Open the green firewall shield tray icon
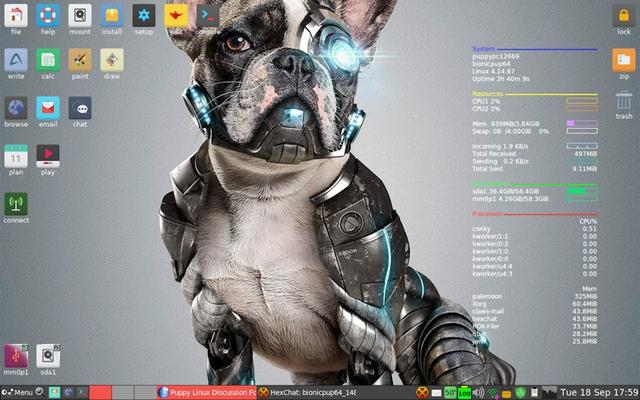Viewport: 640px width, 400px height. (520, 393)
